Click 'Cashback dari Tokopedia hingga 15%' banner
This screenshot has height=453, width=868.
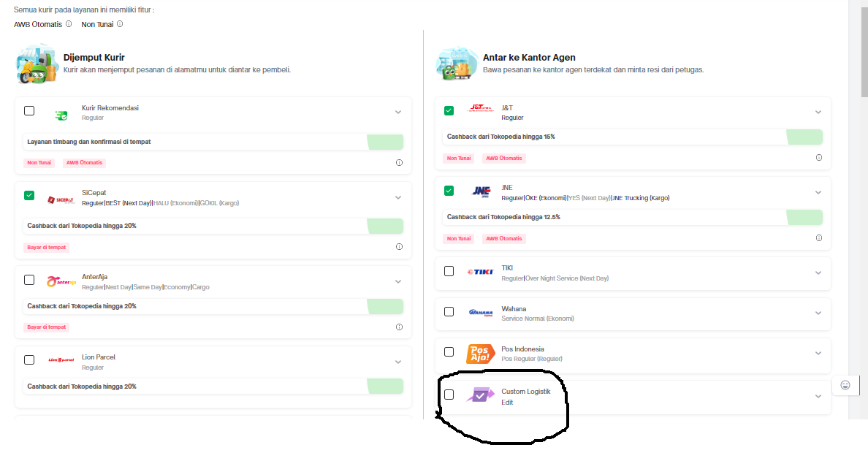point(632,137)
